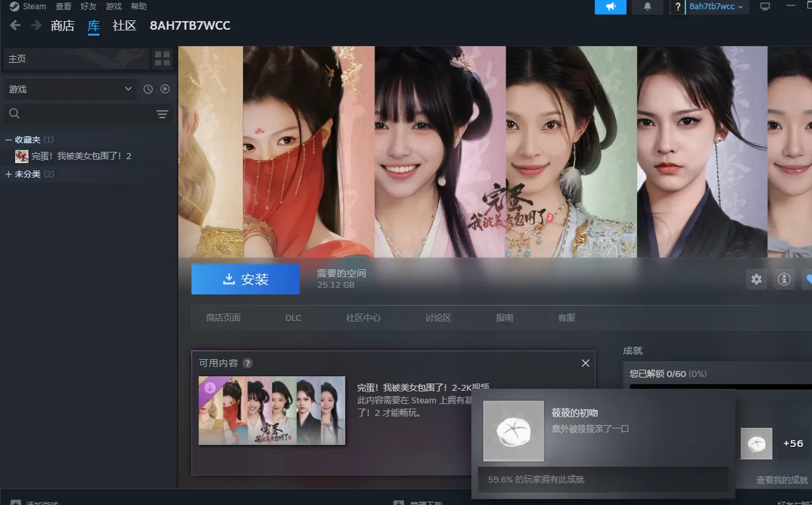Image resolution: width=812 pixels, height=505 pixels.
Task: Open the 游戏 filter dropdown
Action: point(69,89)
